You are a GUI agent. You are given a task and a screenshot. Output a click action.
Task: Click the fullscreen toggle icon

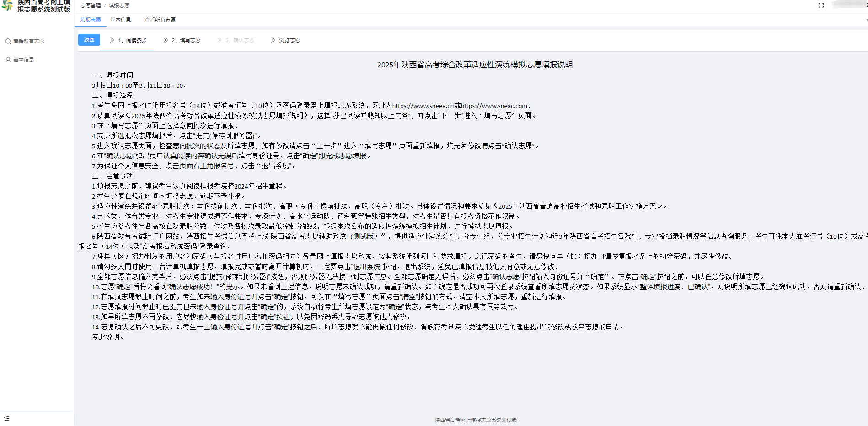821,5
